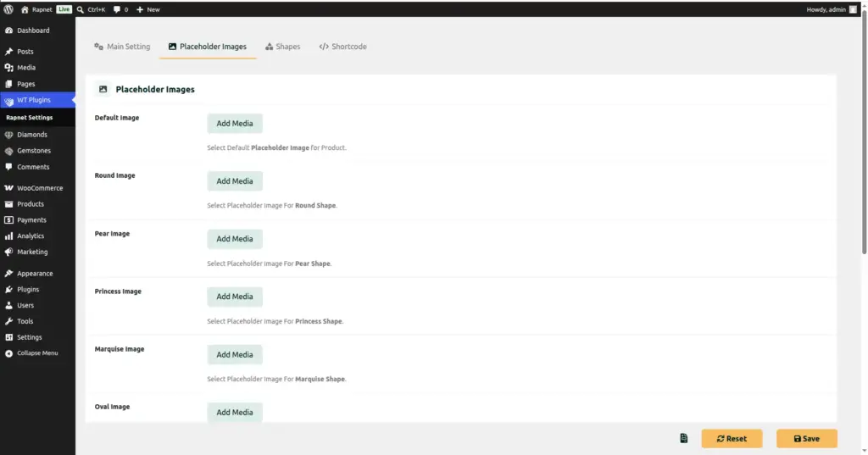This screenshot has width=868, height=455.
Task: Open the comments bubble icon in admin bar
Action: [117, 9]
